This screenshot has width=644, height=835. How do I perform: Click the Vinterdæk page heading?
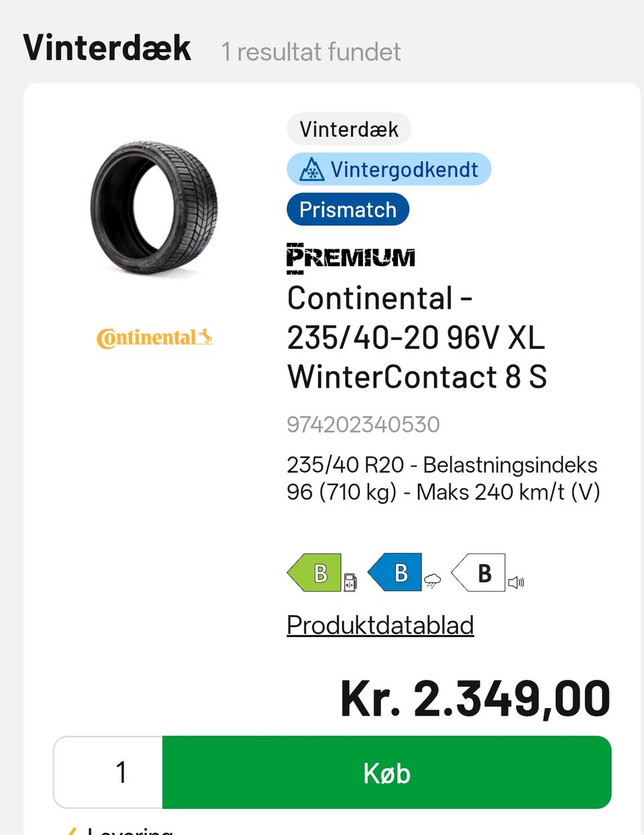[x=107, y=48]
